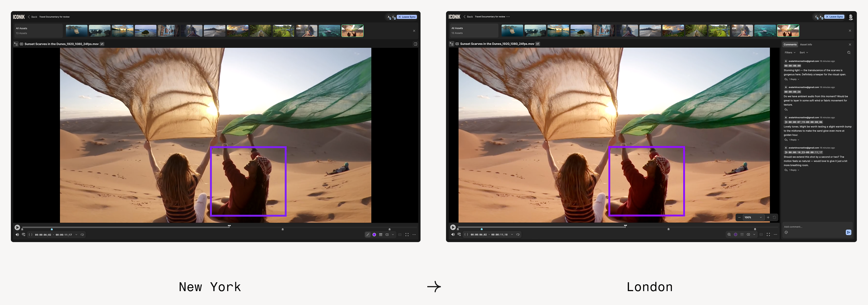Viewport: 868px width, 305px height.
Task: Reset zoom with the circular arrow icon
Action: (x=774, y=218)
